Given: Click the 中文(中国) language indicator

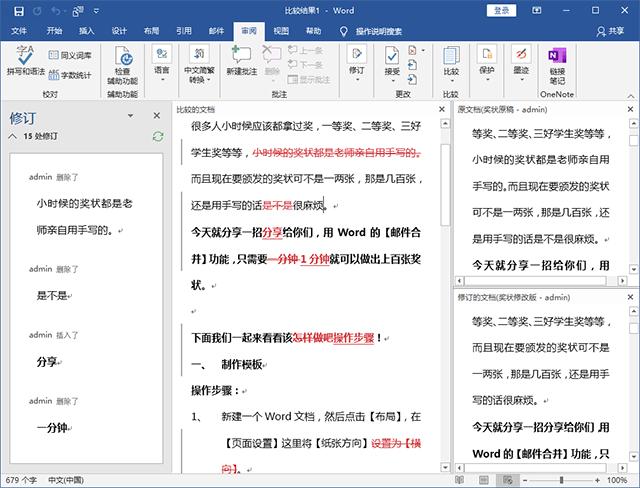Looking at the screenshot, I should click(x=66, y=480).
